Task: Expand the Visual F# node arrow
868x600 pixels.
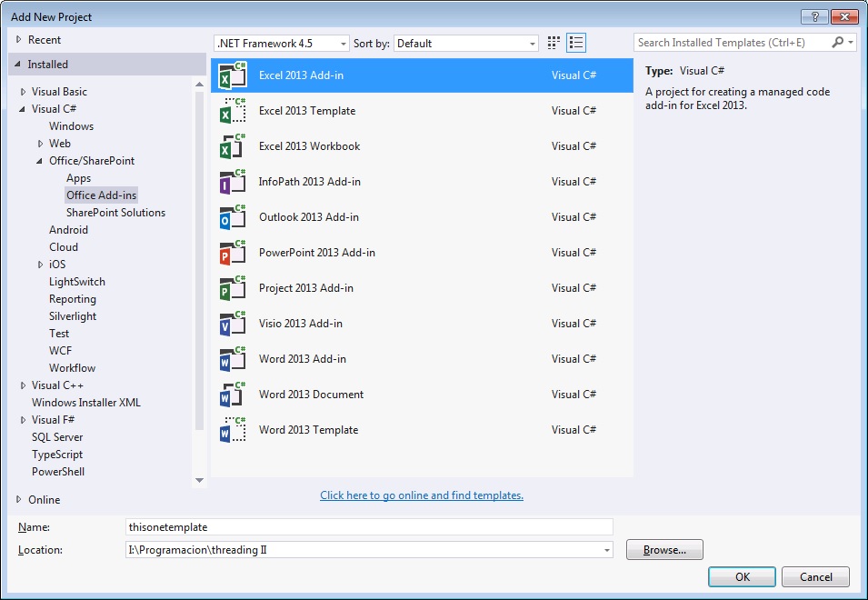Action: (x=23, y=420)
